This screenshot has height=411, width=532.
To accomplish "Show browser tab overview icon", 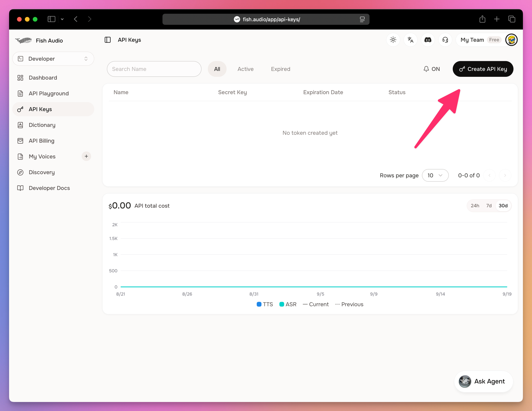I will coord(512,19).
